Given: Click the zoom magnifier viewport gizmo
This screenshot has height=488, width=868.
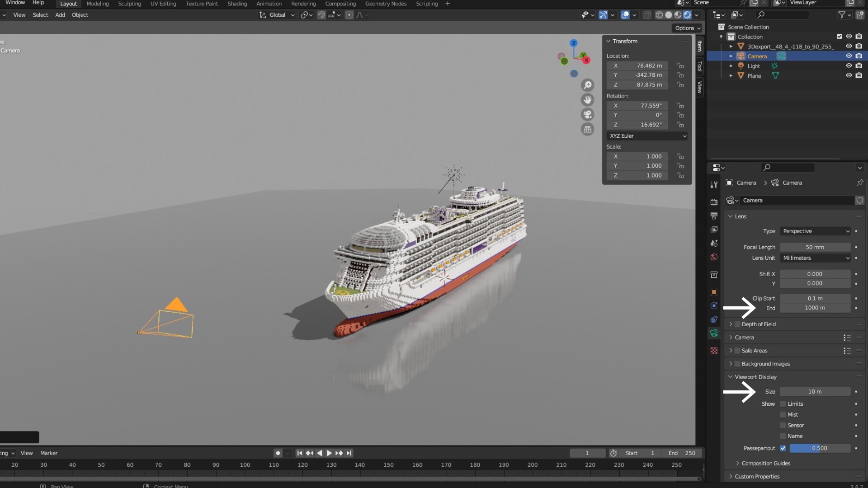Looking at the screenshot, I should [x=587, y=85].
